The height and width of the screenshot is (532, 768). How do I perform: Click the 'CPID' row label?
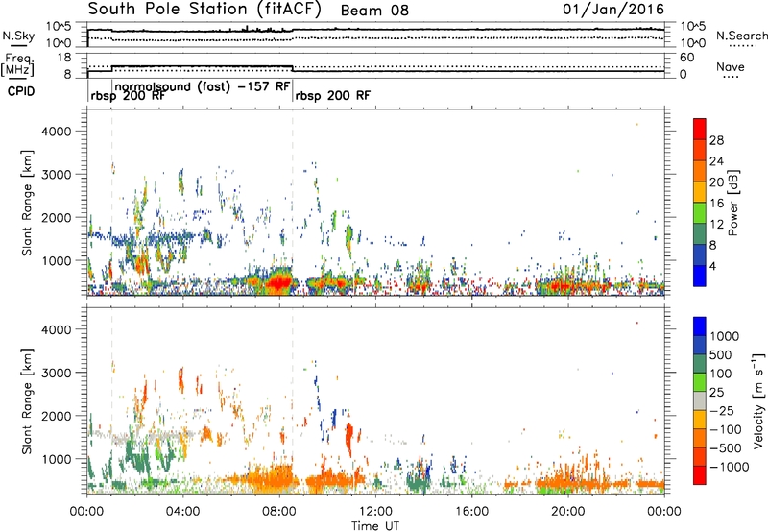21,91
